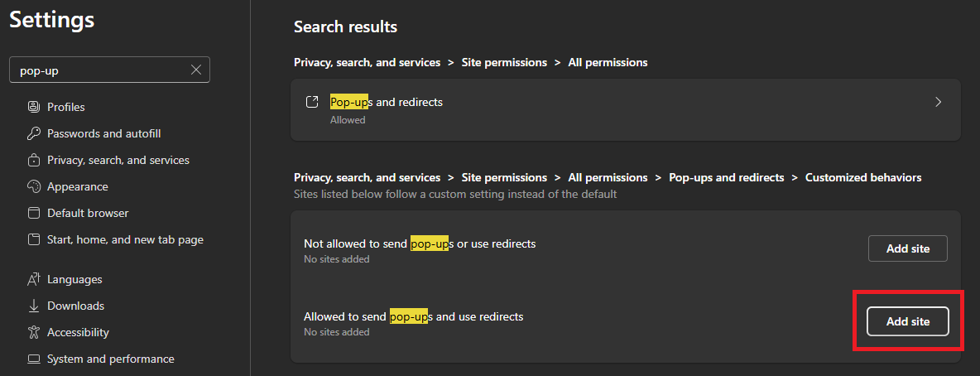Click the System and performance laptop icon
Viewport: 980px width, 376px height.
point(34,359)
